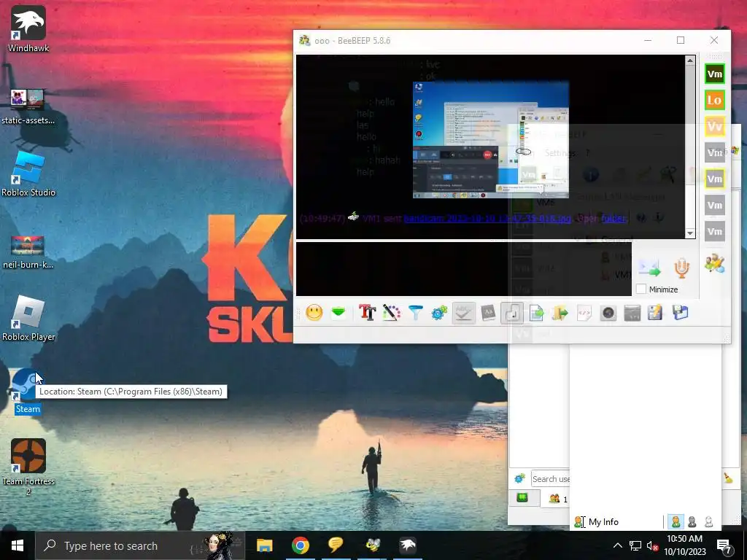747x560 pixels.
Task: Click the gray window panel toolbar icon
Action: (x=632, y=313)
